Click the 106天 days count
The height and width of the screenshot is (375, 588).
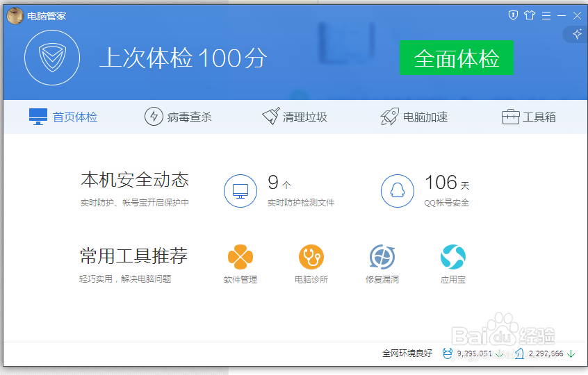point(447,183)
